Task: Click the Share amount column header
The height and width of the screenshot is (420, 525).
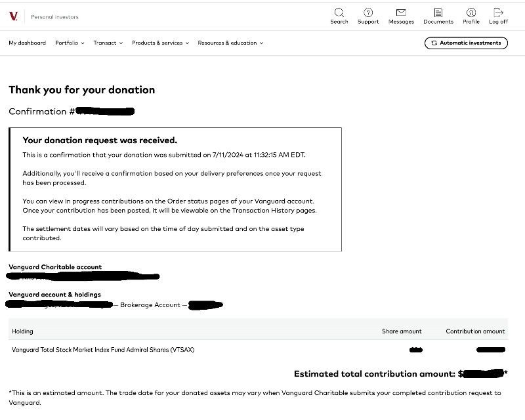Action: click(402, 331)
